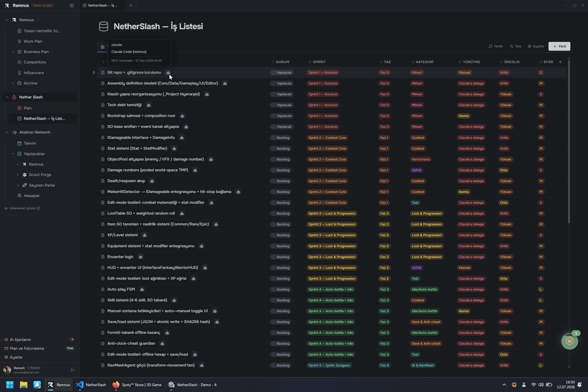Add a new column with the header plus
Viewport: 588px width, 392px height.
pyautogui.click(x=560, y=62)
